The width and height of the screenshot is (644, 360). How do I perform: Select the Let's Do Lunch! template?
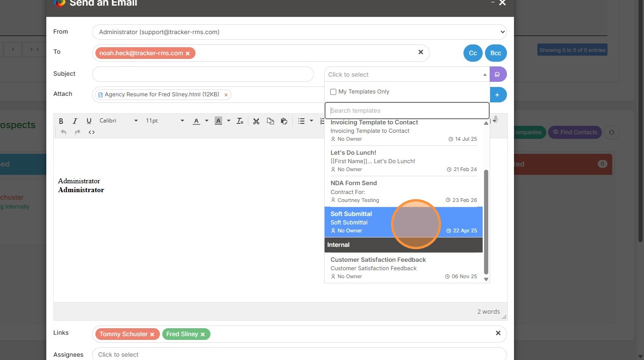tap(404, 161)
